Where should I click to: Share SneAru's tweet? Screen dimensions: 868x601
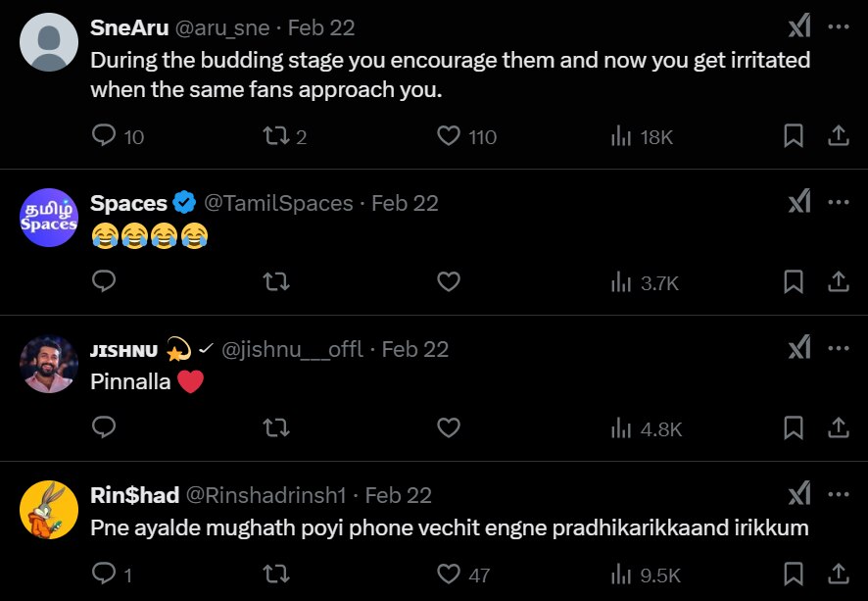click(x=839, y=136)
